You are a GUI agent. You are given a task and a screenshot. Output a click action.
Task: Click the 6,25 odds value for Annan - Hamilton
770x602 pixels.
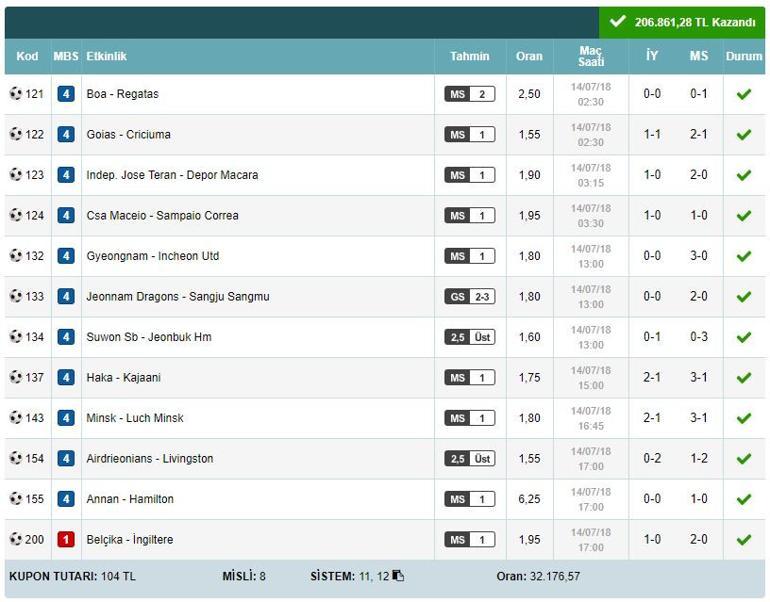529,499
